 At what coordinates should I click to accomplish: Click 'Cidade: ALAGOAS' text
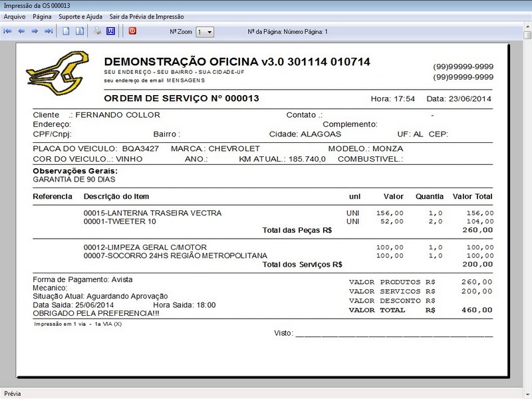pos(305,134)
